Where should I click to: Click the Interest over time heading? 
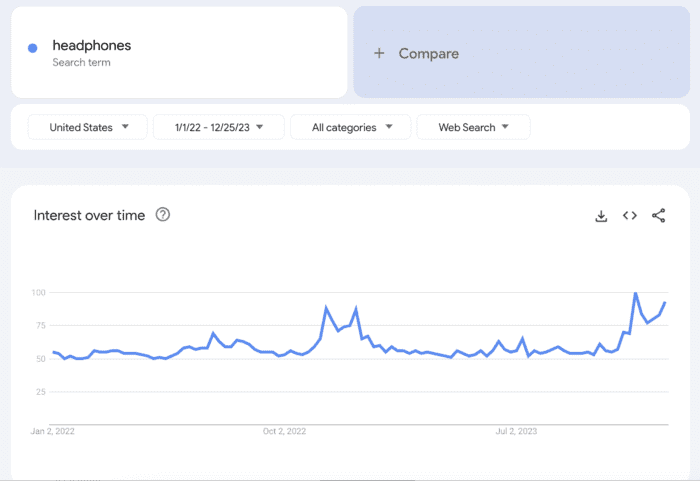click(89, 215)
